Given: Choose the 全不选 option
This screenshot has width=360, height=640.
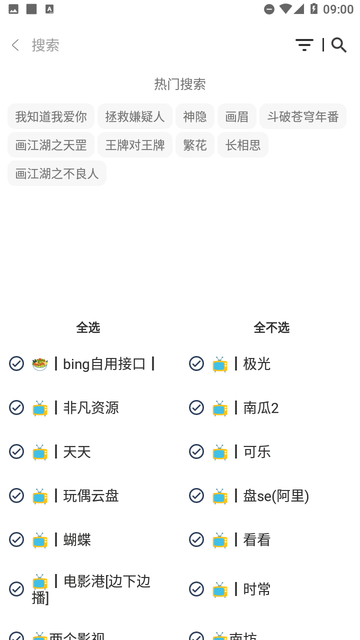Looking at the screenshot, I should (x=271, y=327).
